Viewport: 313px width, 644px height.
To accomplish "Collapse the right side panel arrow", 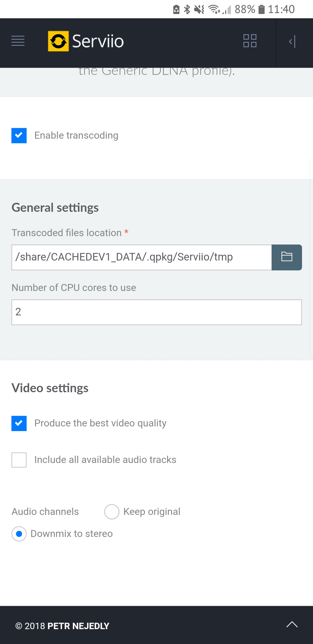I will point(292,41).
